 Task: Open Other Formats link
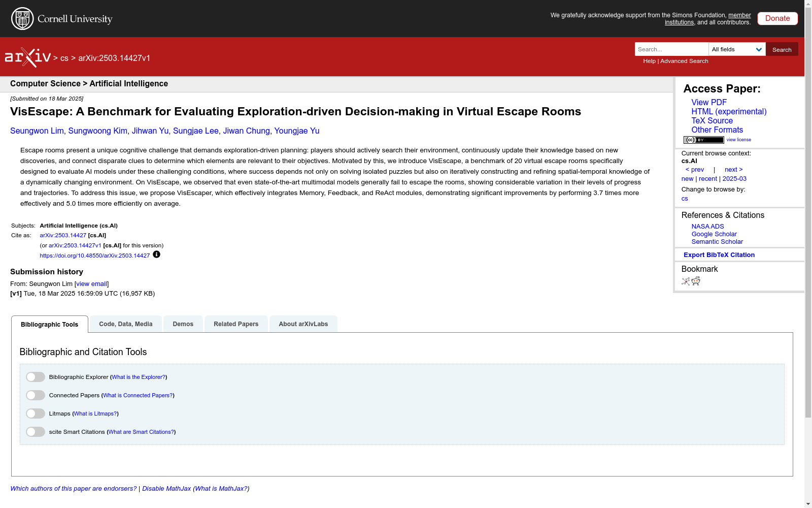pyautogui.click(x=717, y=130)
